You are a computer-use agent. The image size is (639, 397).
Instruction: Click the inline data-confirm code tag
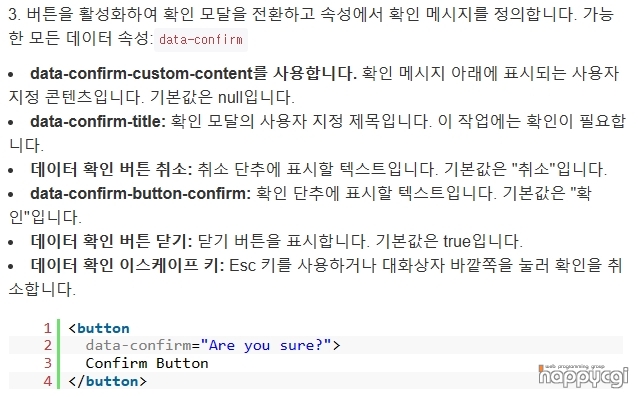tap(201, 40)
